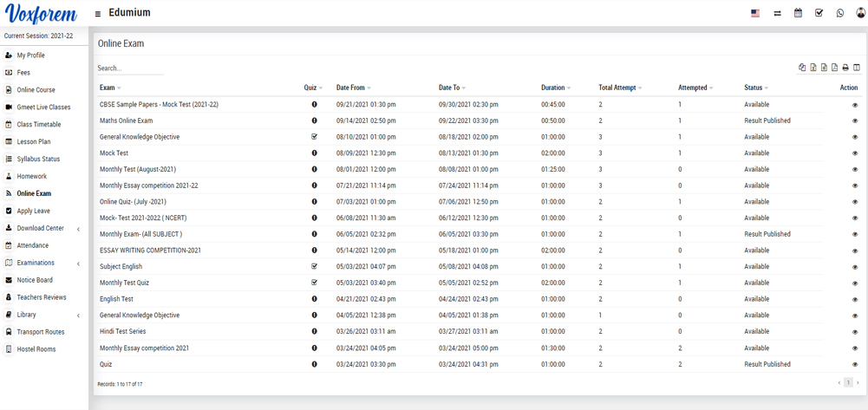Click the eye icon for Quiz row
Image resolution: width=868 pixels, height=410 pixels.
[x=854, y=365]
